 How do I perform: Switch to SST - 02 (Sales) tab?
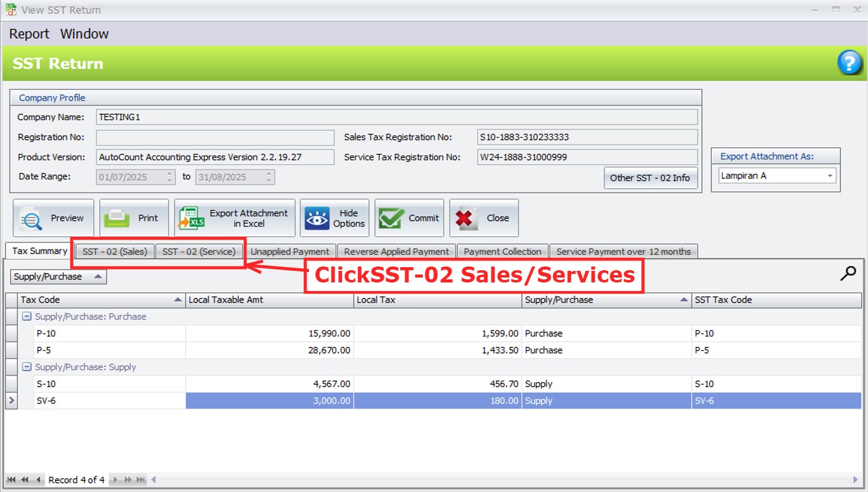(x=115, y=252)
